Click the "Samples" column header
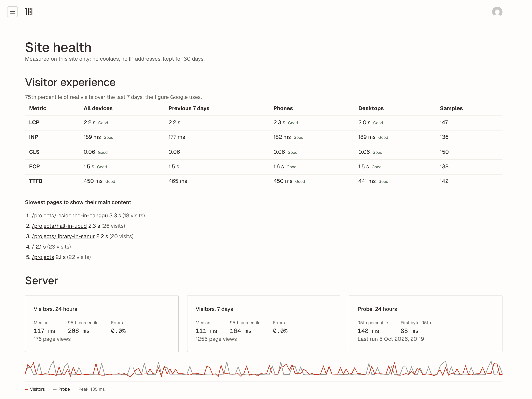Image resolution: width=532 pixels, height=399 pixels. tap(451, 108)
